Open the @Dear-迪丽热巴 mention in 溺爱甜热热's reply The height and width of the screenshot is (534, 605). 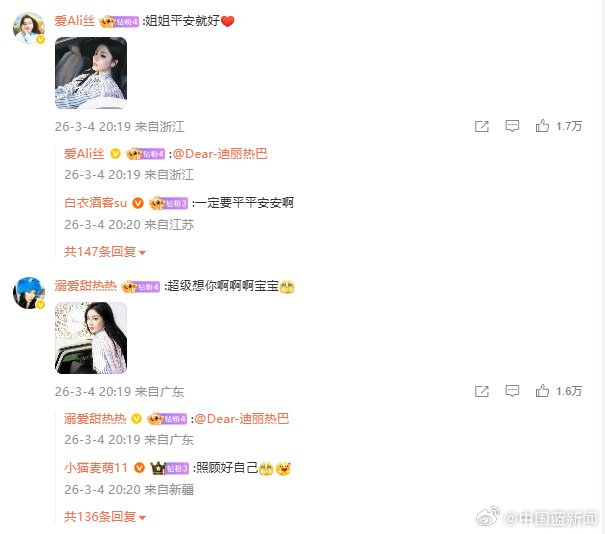(x=242, y=419)
